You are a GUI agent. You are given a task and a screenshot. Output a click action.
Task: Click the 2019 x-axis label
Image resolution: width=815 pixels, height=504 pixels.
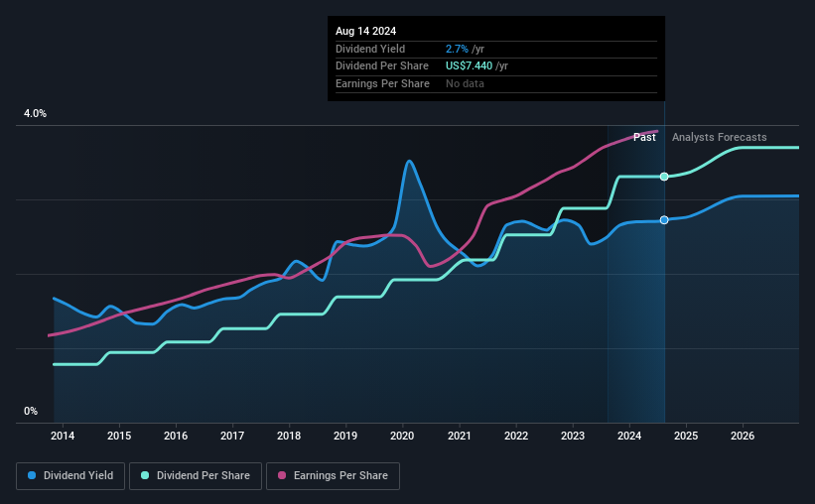point(345,436)
